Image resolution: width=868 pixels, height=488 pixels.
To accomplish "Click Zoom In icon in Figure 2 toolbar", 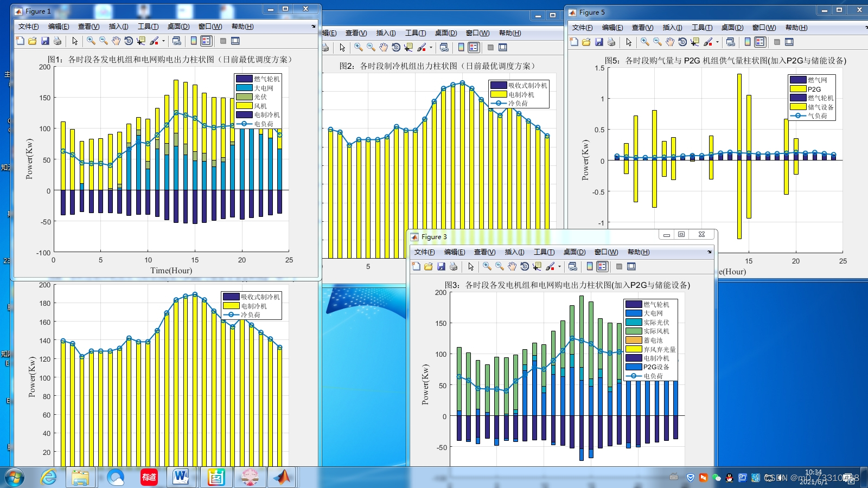I will 359,47.
